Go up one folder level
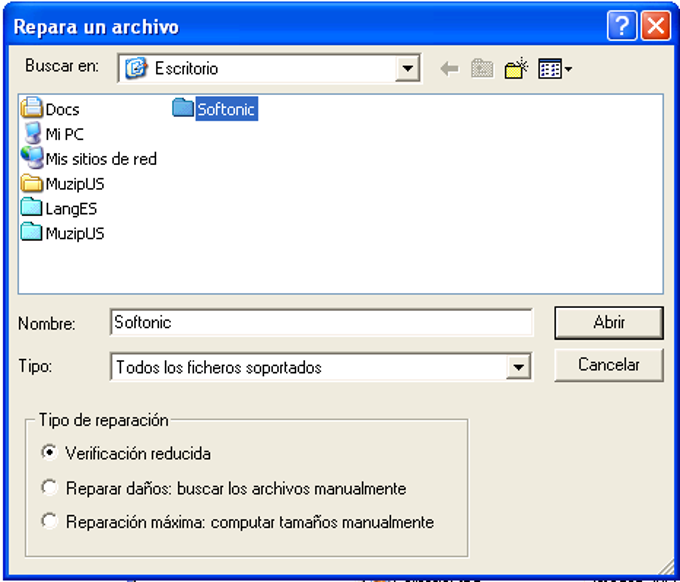This screenshot has height=582, width=680. coord(482,69)
